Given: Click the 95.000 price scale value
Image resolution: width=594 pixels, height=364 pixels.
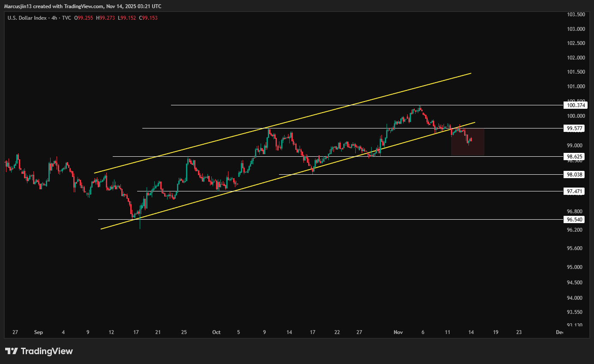Looking at the screenshot, I should [x=574, y=267].
